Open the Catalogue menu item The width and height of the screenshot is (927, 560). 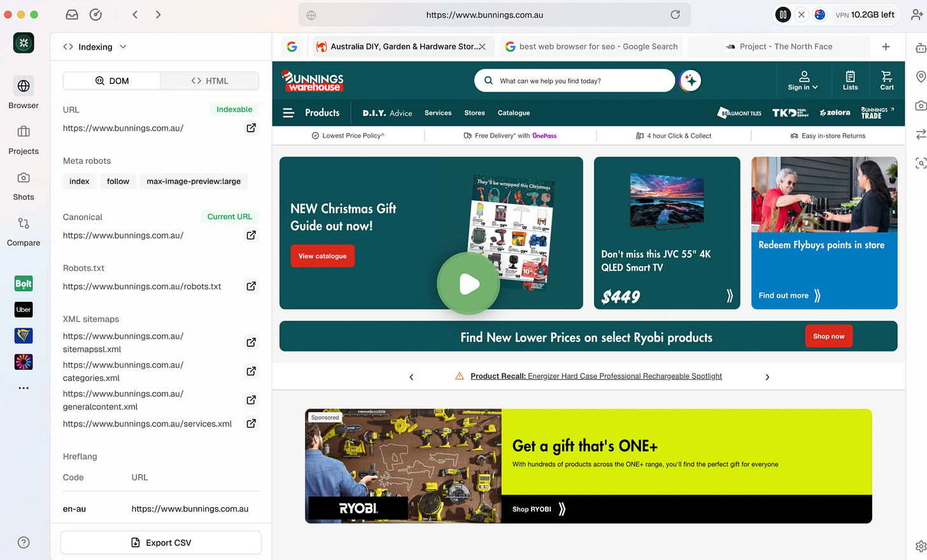(x=514, y=113)
